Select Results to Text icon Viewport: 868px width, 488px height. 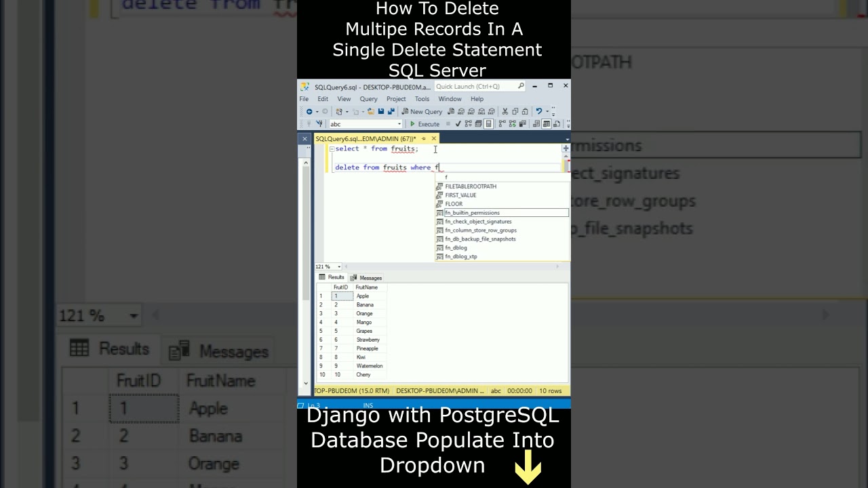point(536,124)
